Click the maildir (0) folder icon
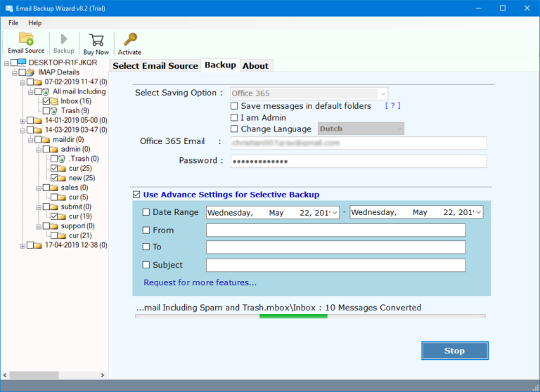This screenshot has height=392, width=540. tap(46, 140)
